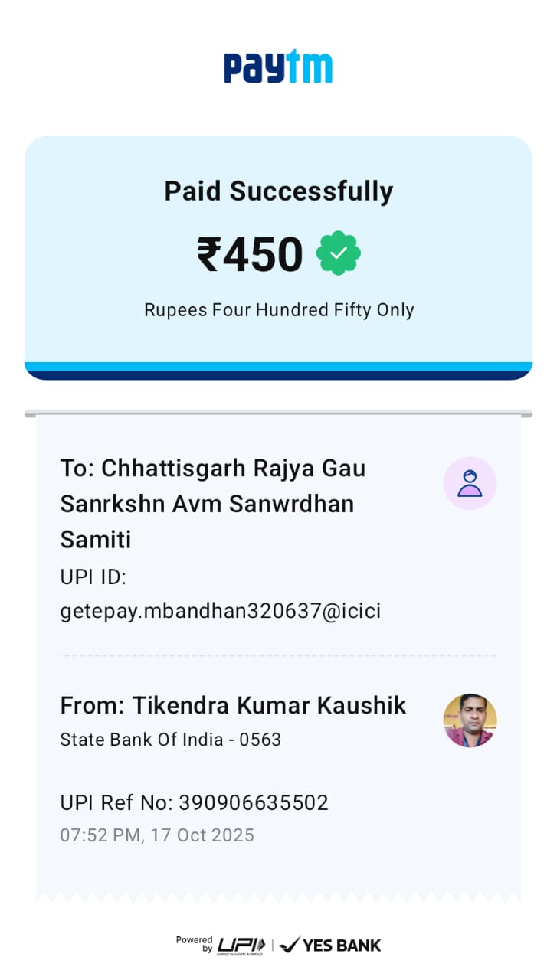The height and width of the screenshot is (980, 557).
Task: Select the ₹450 amount
Action: click(x=251, y=254)
